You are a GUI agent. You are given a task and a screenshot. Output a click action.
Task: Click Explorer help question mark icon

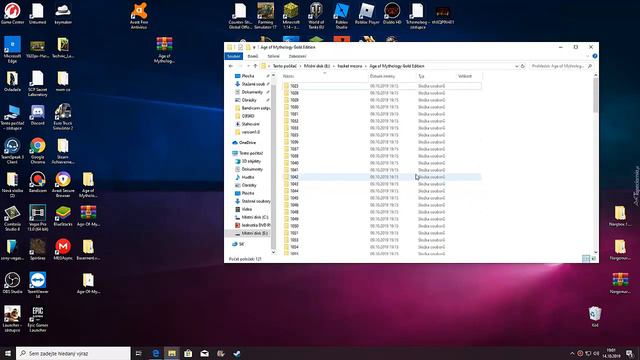(595, 56)
